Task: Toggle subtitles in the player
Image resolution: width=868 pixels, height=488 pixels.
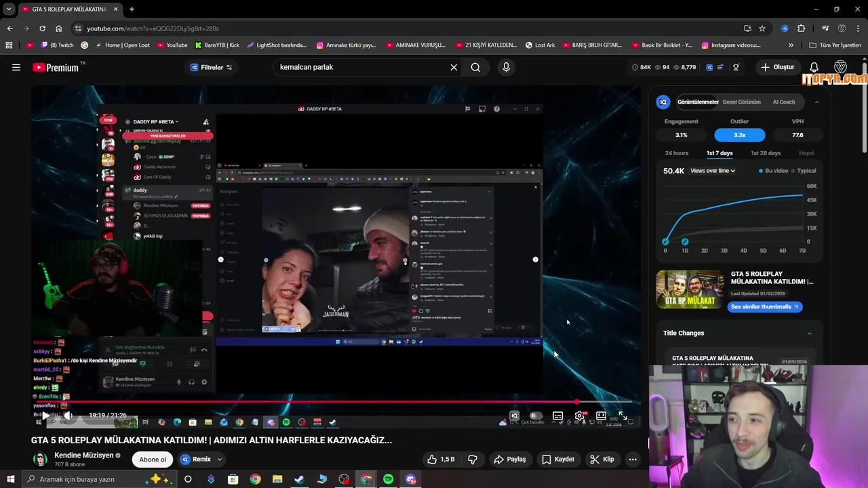Action: tap(557, 415)
